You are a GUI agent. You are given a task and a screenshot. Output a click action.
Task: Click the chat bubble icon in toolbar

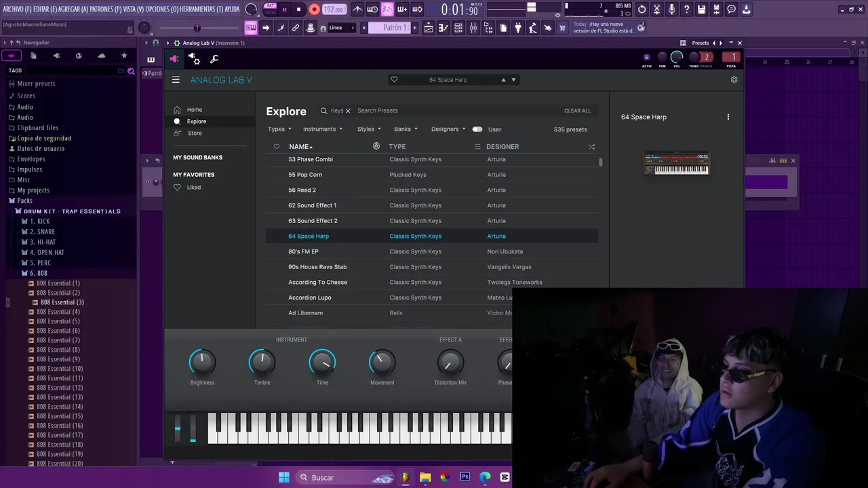tap(731, 9)
